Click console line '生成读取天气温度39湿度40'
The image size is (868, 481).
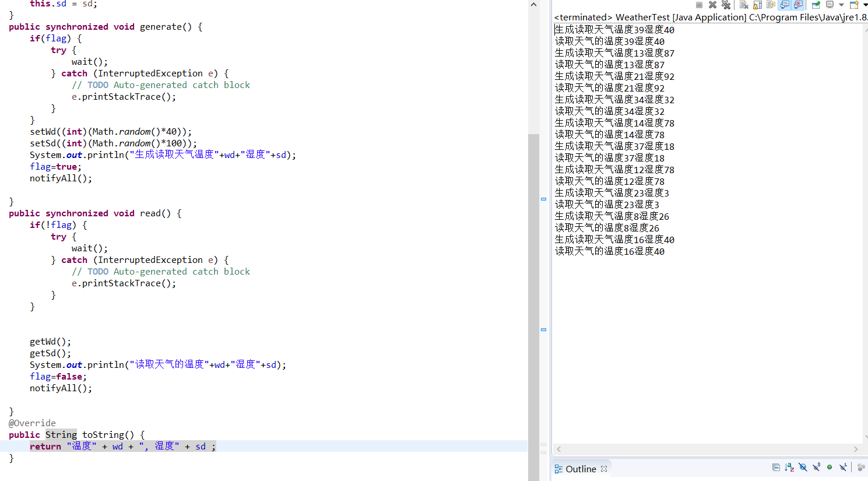pyautogui.click(x=614, y=30)
